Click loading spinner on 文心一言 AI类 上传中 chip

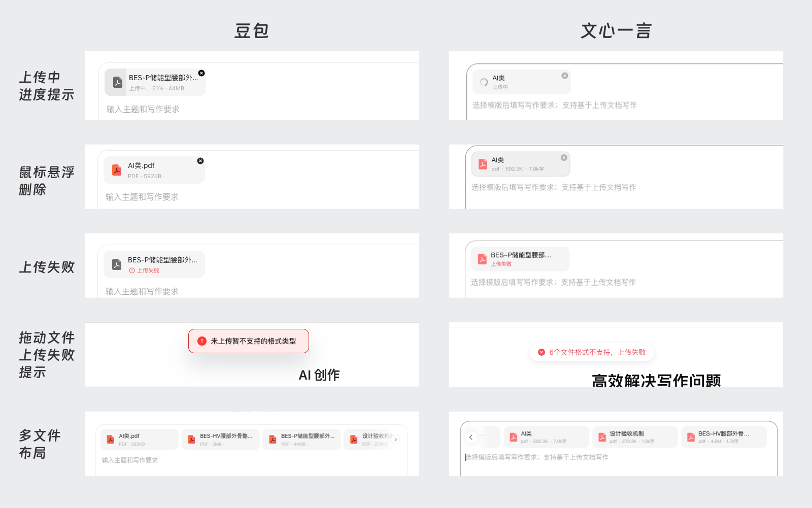coord(484,82)
